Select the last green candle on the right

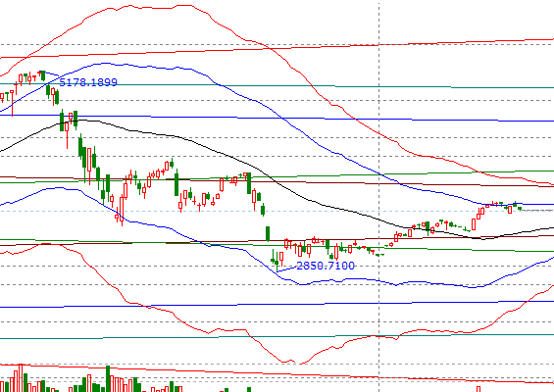(x=520, y=209)
